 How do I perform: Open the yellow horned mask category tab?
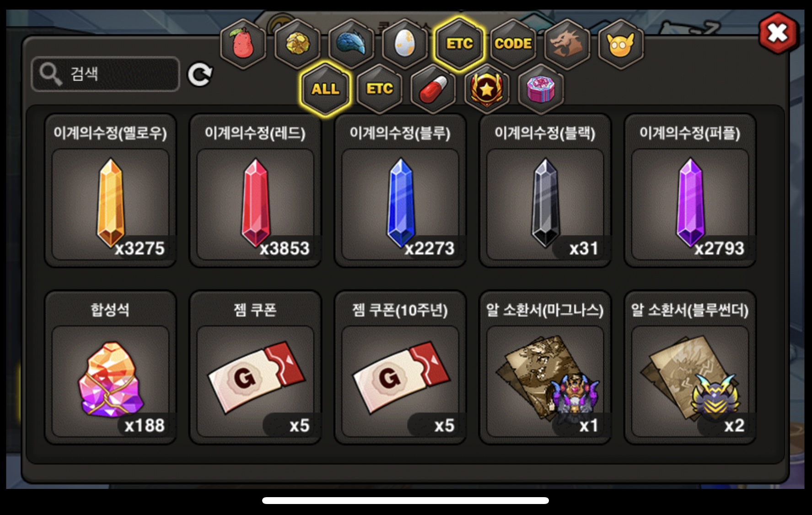tap(621, 44)
